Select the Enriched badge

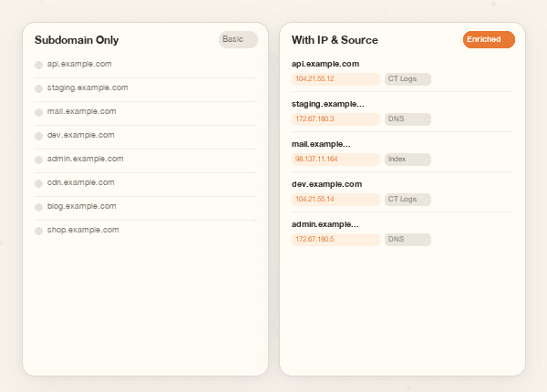point(489,40)
